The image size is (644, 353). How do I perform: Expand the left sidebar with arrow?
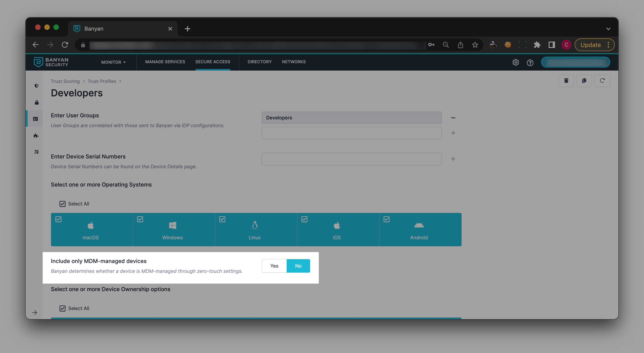click(x=34, y=313)
